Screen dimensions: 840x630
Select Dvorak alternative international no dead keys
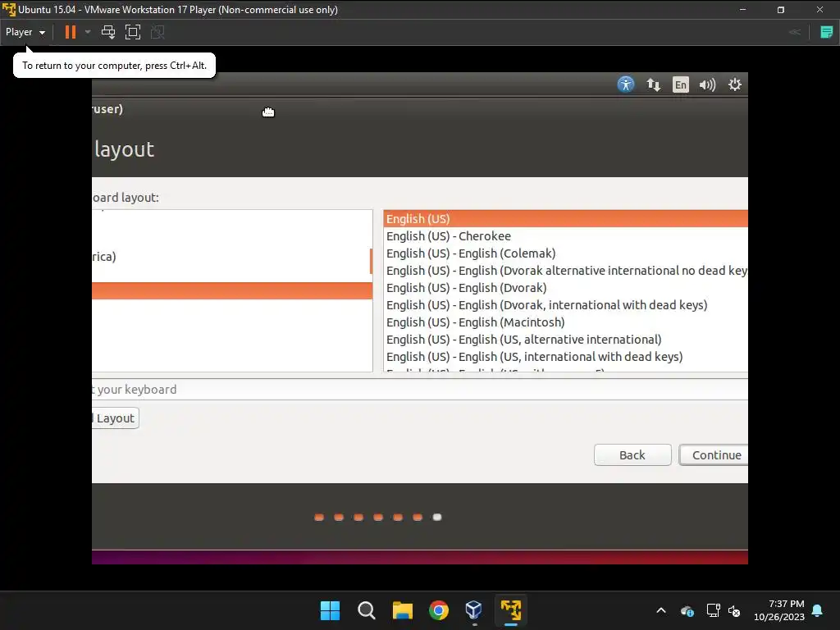coord(566,271)
